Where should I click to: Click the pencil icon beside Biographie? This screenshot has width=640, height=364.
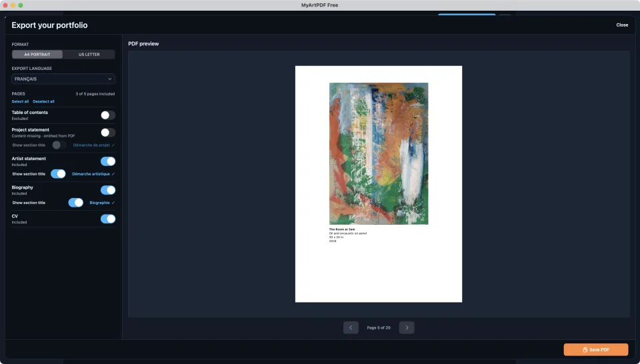(113, 203)
